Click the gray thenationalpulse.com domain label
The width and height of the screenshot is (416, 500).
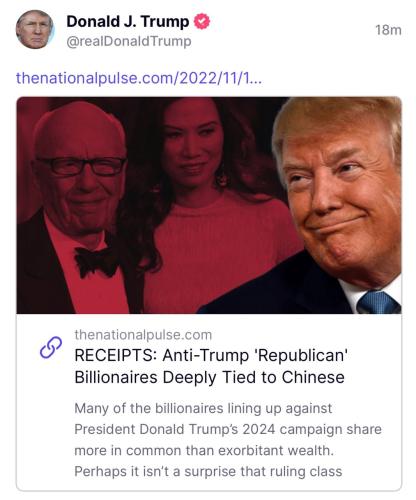click(x=143, y=335)
